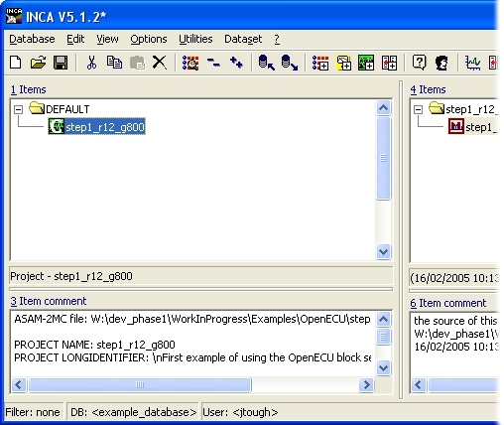
Task: Click the Help question mark toolbar icon
Action: 419,63
